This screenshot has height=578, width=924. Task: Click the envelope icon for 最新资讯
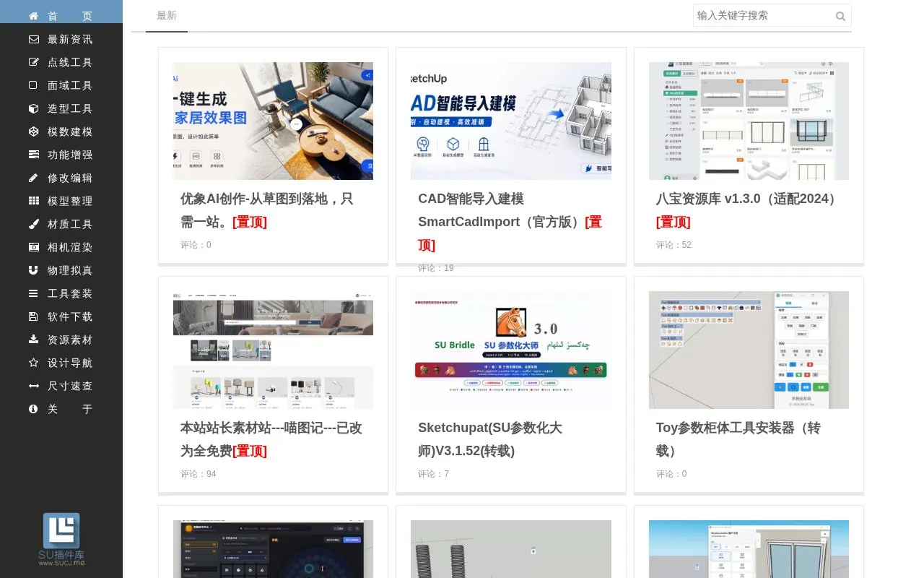[33, 39]
